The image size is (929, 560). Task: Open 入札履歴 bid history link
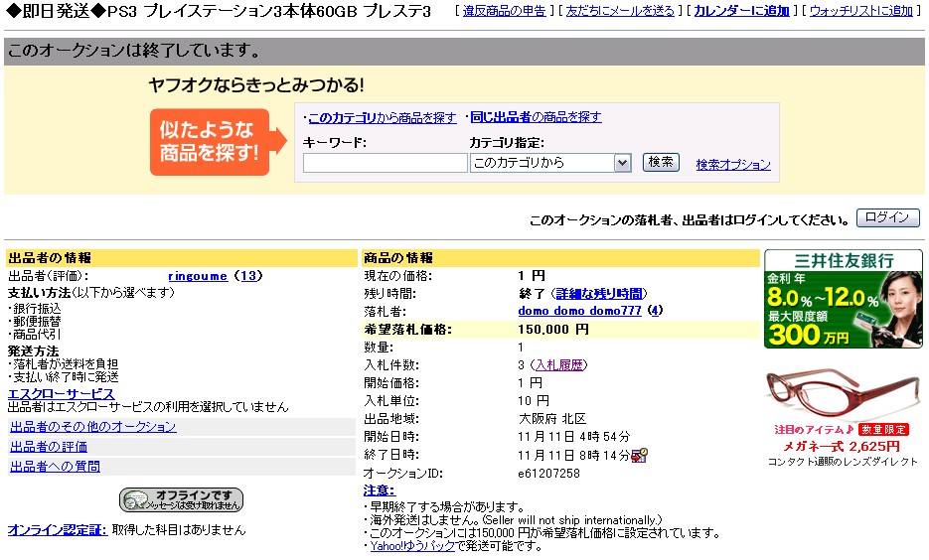pos(558,365)
